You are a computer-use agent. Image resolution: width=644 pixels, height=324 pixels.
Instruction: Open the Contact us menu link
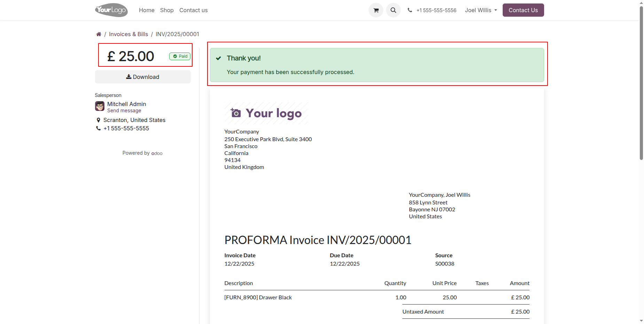193,10
